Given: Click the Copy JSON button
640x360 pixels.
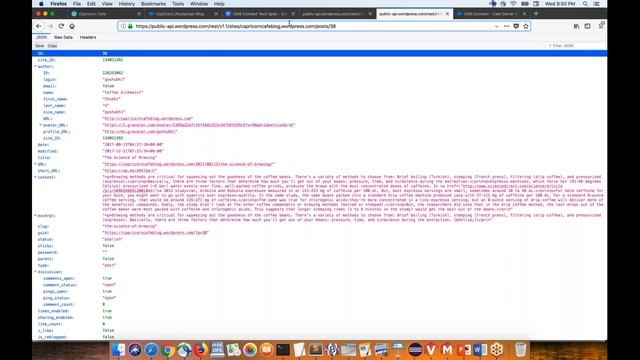Looking at the screenshot, I should click(x=52, y=46).
